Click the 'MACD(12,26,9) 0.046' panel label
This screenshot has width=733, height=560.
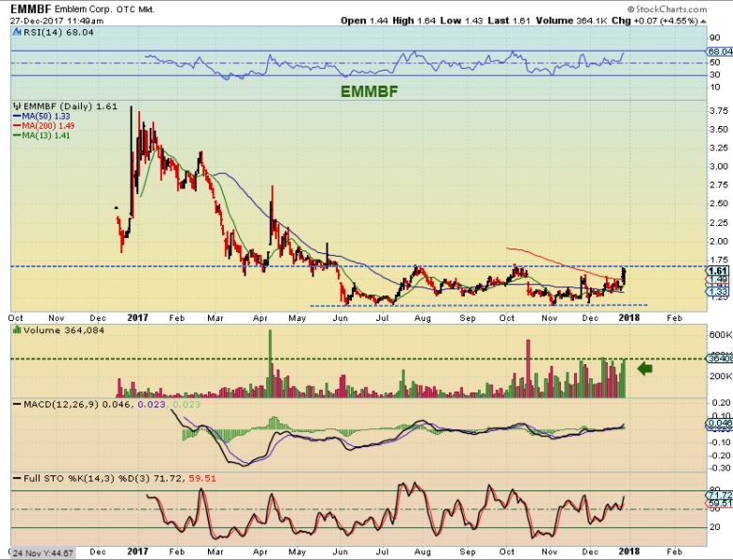[x=78, y=404]
